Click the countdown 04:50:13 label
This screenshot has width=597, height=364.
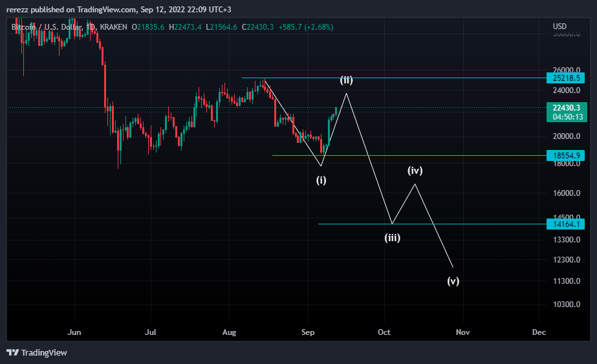click(568, 117)
